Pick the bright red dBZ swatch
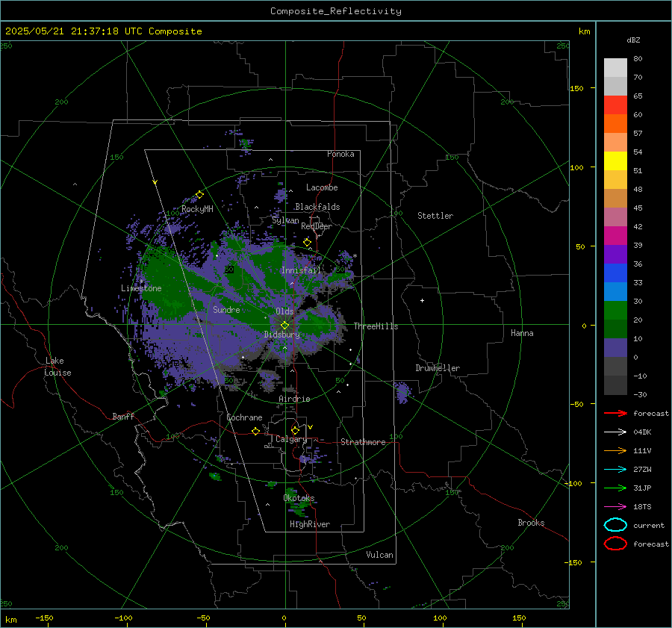The width and height of the screenshot is (672, 628). (x=615, y=105)
